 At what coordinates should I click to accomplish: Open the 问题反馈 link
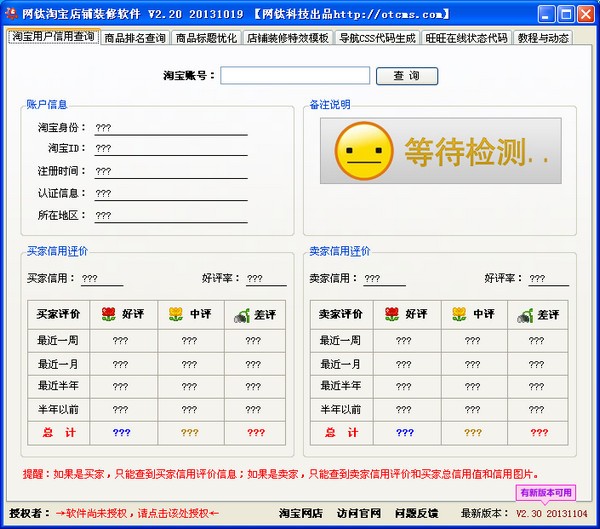click(417, 513)
